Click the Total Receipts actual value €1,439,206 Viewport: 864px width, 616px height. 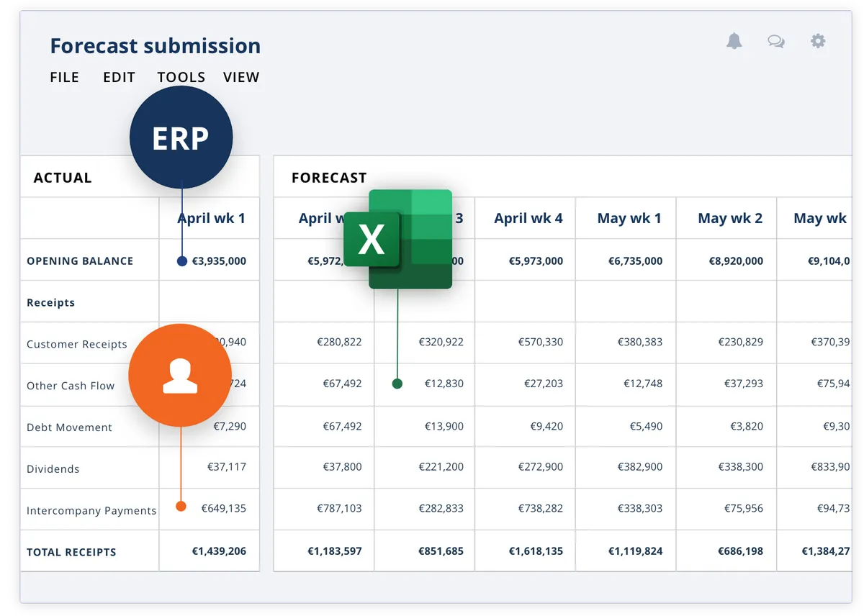pos(219,551)
